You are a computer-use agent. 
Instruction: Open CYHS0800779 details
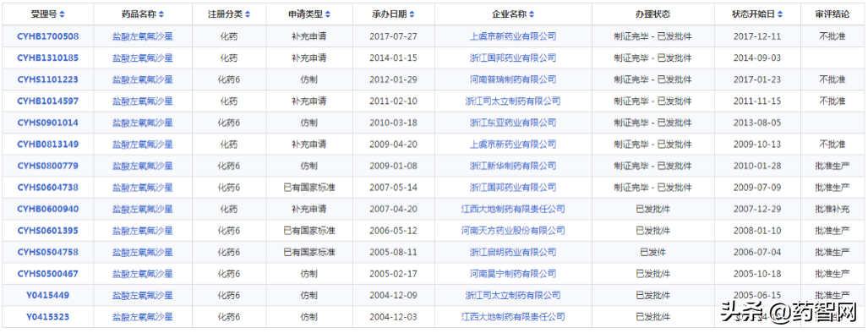47,166
